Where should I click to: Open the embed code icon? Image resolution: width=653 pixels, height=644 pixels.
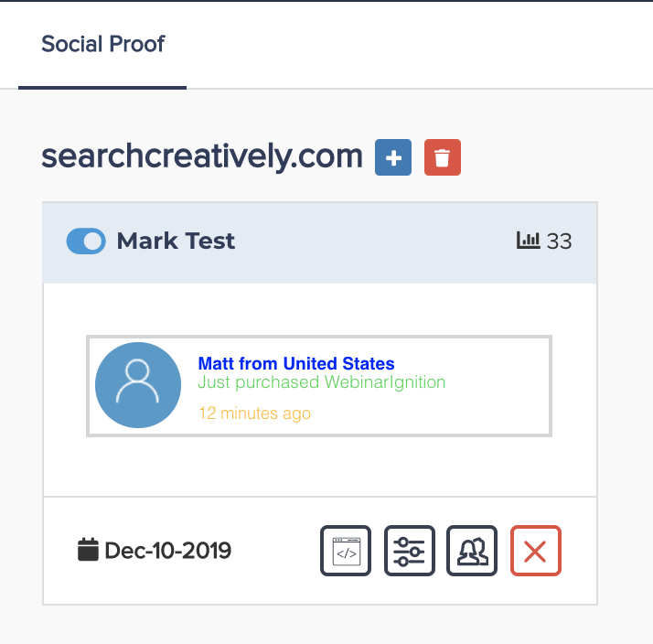[x=346, y=551]
